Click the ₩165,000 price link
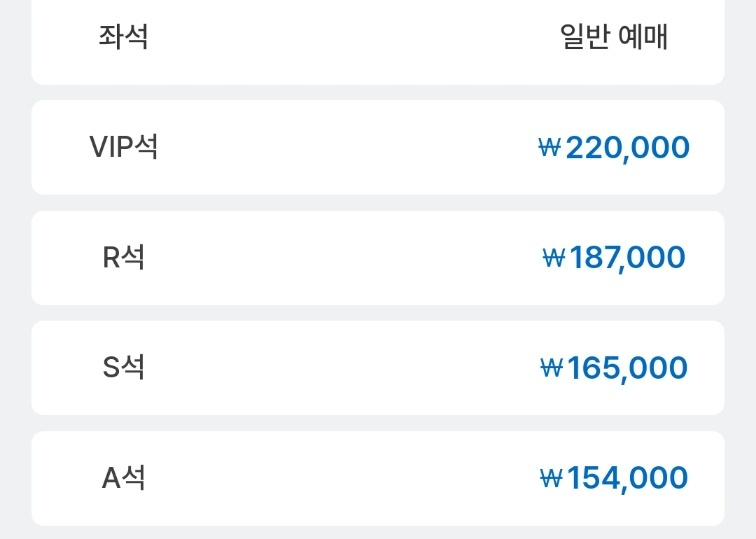This screenshot has width=756, height=539. tap(614, 368)
